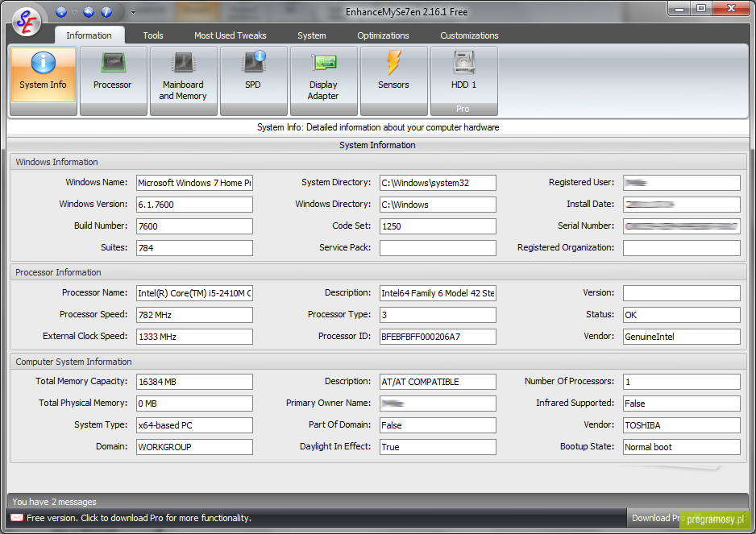Click the Windows Name field
756x534 pixels.
point(194,183)
